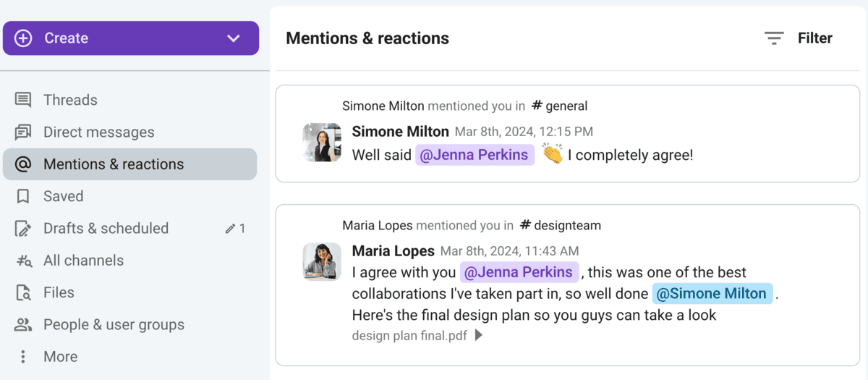
Task: Click Maria Lopes's avatar photo
Action: click(322, 261)
